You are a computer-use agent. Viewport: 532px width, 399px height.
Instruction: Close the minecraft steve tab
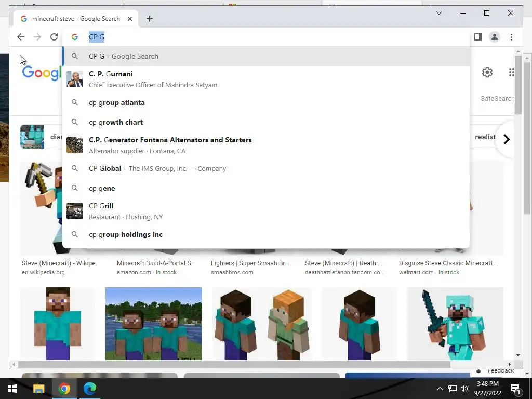(129, 19)
